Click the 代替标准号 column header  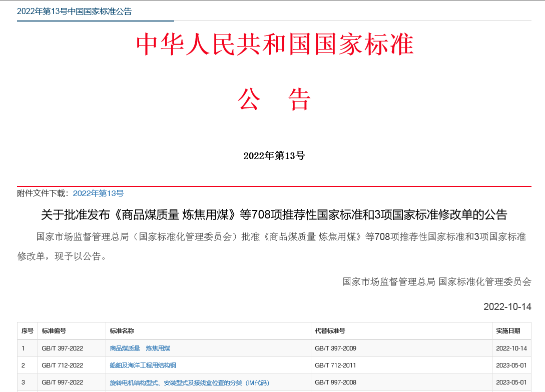pyautogui.click(x=330, y=331)
